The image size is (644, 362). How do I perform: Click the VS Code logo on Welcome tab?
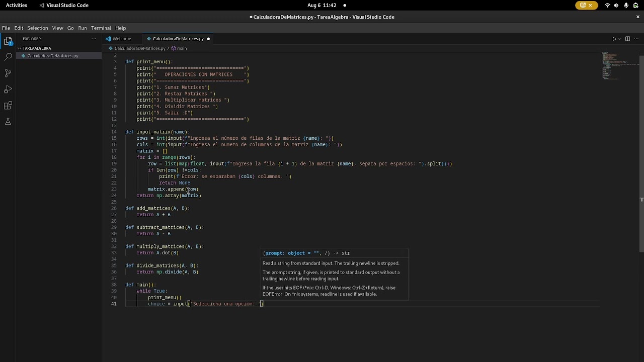tap(108, 39)
